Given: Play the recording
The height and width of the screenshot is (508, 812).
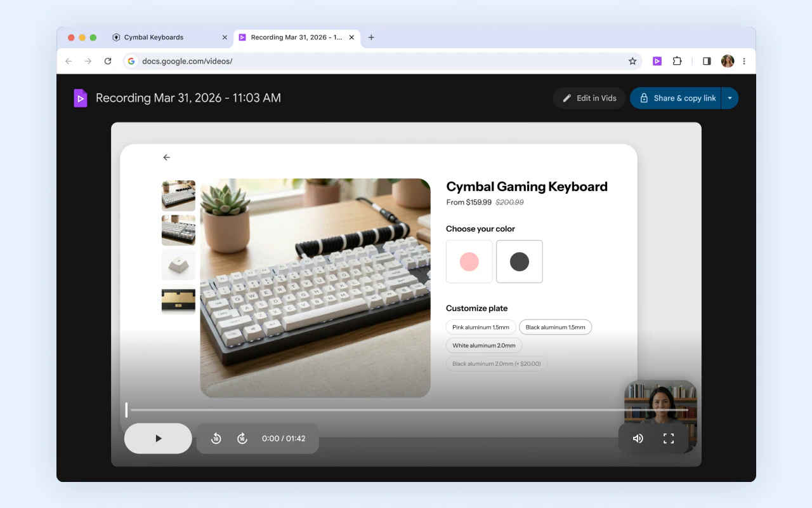Looking at the screenshot, I should pyautogui.click(x=158, y=438).
